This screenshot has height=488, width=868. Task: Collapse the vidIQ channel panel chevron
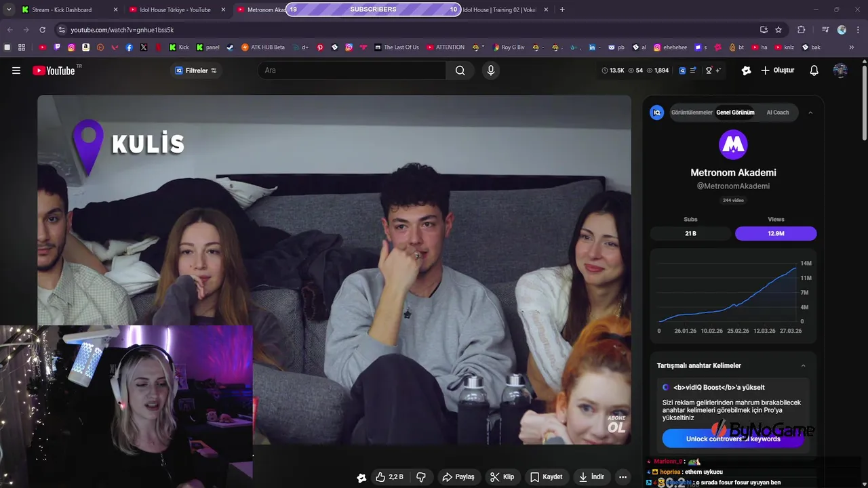coord(810,113)
